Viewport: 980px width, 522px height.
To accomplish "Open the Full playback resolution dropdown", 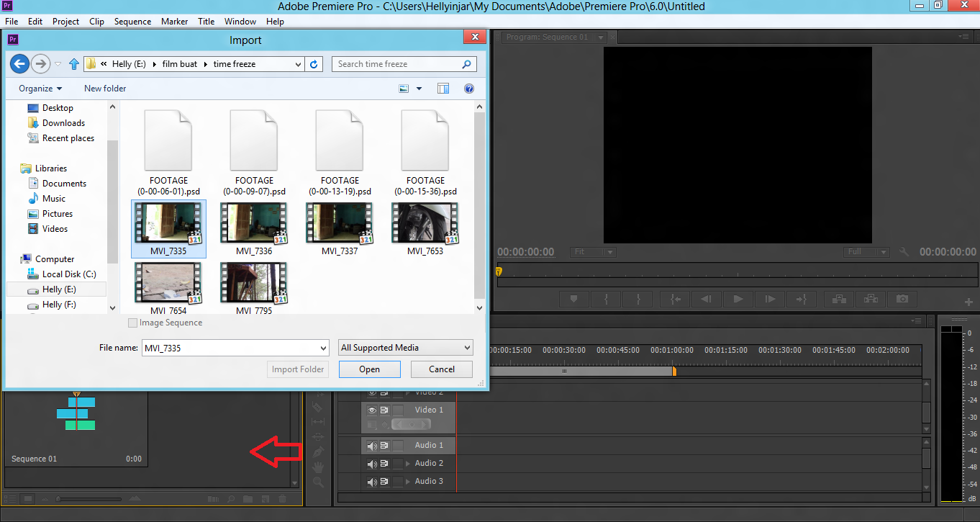I will [867, 252].
